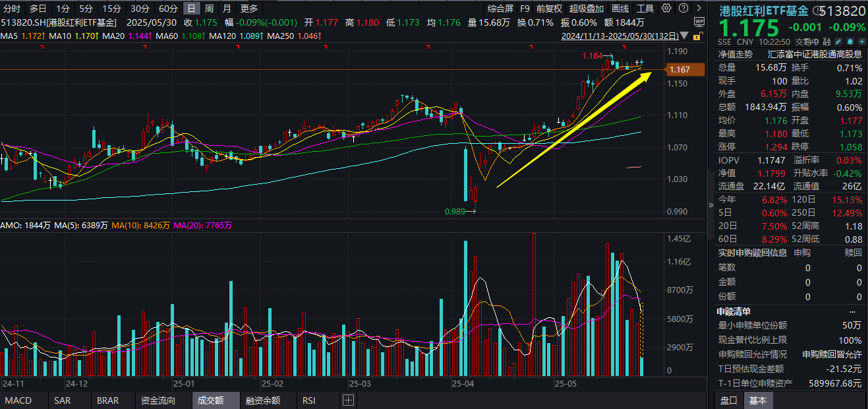The width and height of the screenshot is (868, 409).
Task: Click the plus icon after the RSI tab
Action: click(x=348, y=400)
